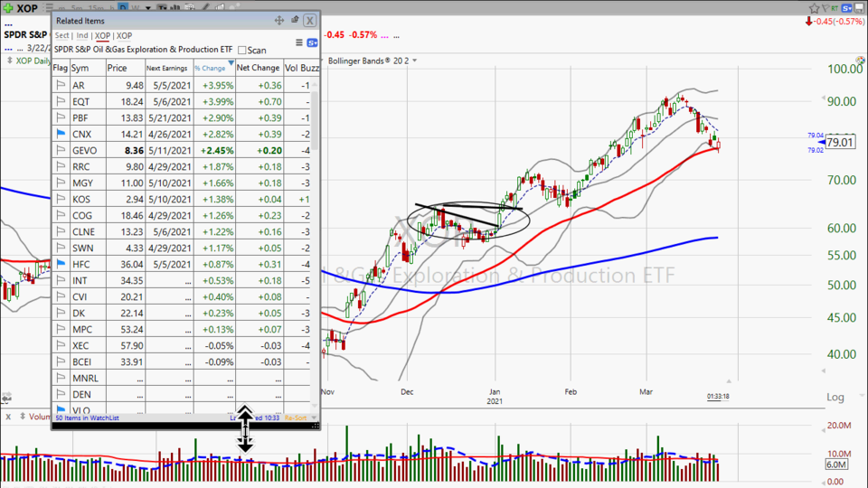Click the watchlist vertical scrollbar
Viewport: 868px width, 488px height.
coord(315,226)
